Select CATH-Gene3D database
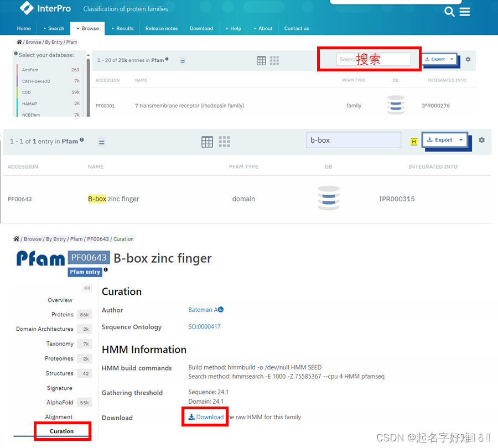 (x=50, y=81)
